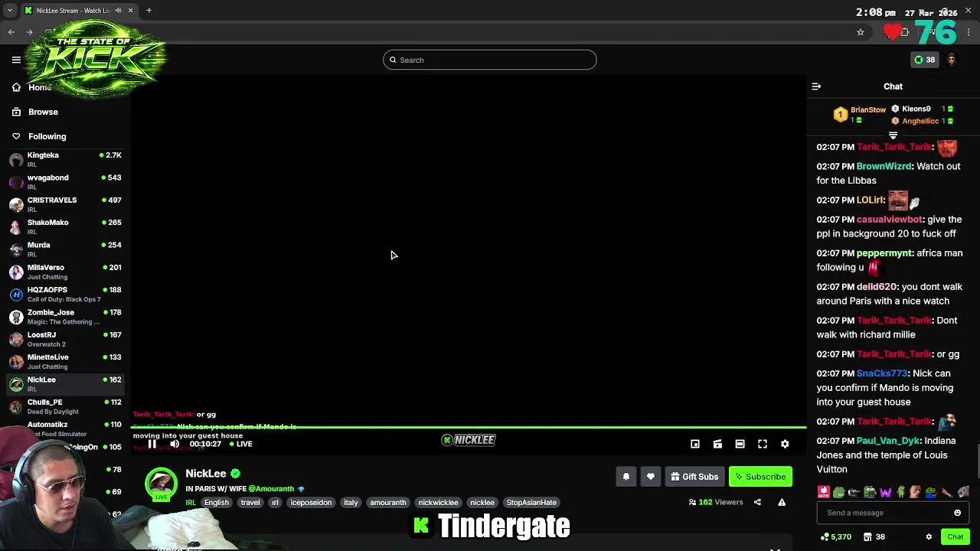Insert the Tinder GATE emote
980x551 pixels.
click(x=824, y=492)
